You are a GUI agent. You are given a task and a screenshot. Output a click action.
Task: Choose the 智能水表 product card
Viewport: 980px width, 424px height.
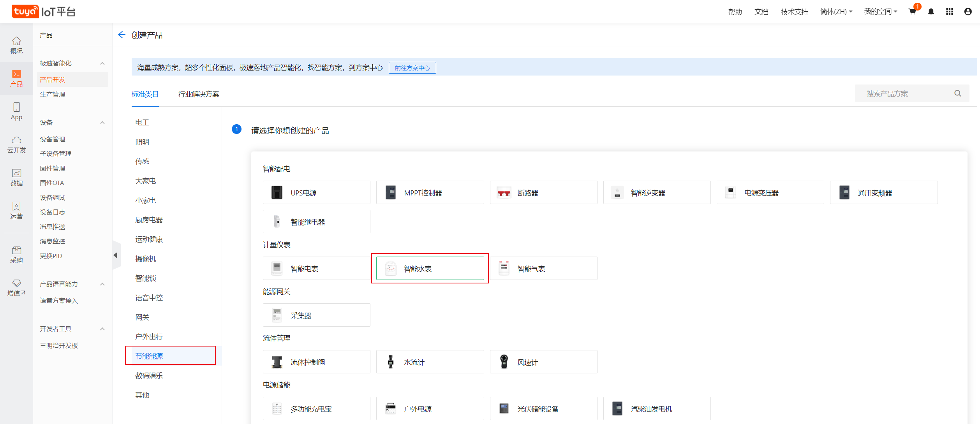click(430, 268)
